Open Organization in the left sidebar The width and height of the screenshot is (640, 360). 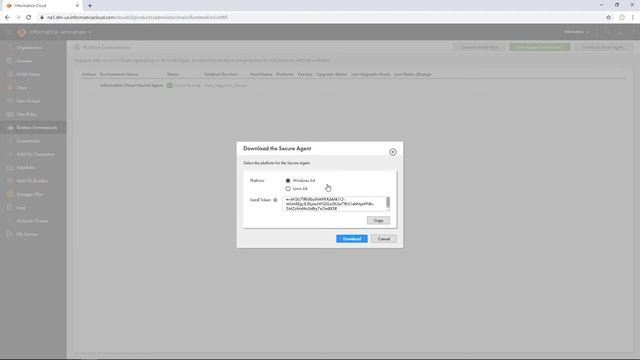pyautogui.click(x=29, y=48)
